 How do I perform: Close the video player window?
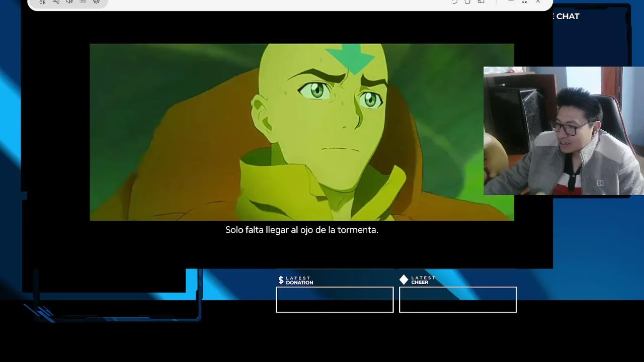pos(538,2)
